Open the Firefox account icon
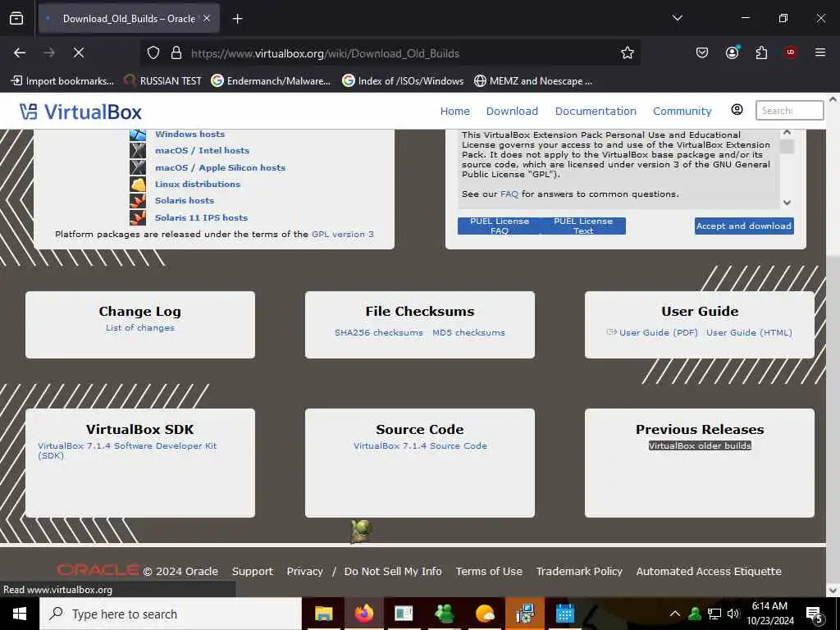 (x=732, y=52)
